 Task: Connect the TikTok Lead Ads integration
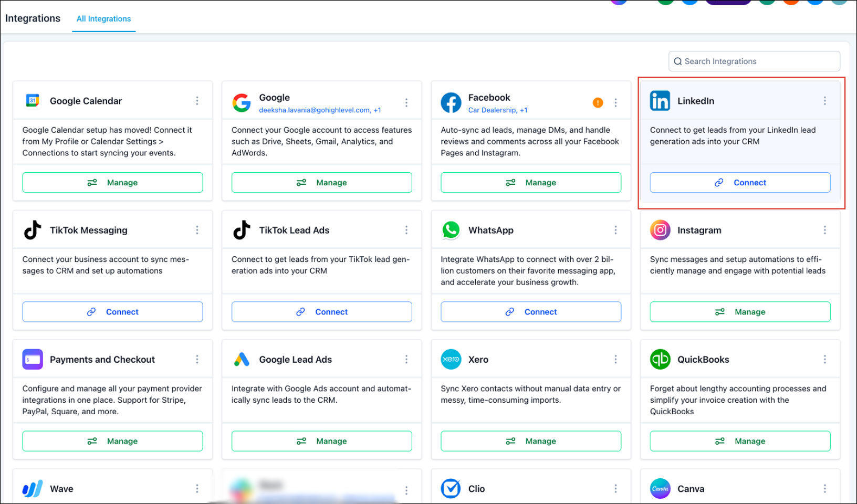321,312
